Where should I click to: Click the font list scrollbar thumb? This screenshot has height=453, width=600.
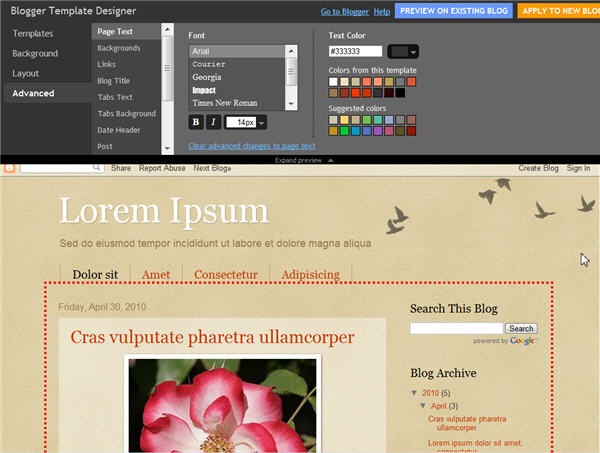tap(291, 72)
